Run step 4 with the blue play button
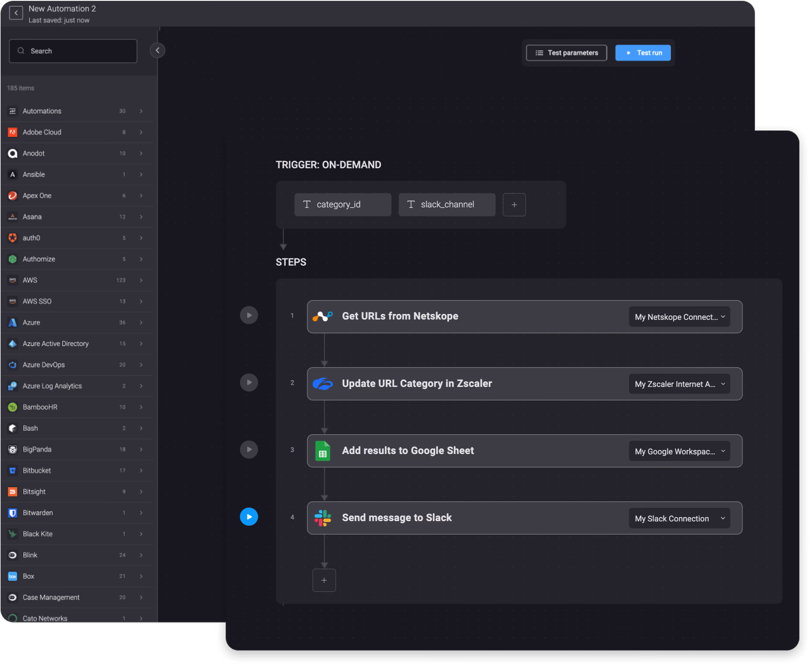The width and height of the screenshot is (812, 667). (x=249, y=517)
